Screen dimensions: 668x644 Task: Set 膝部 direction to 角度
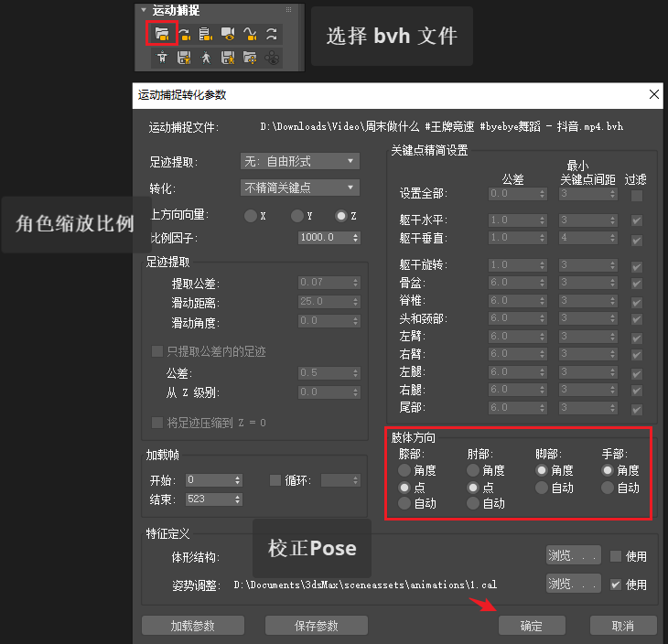pos(404,470)
